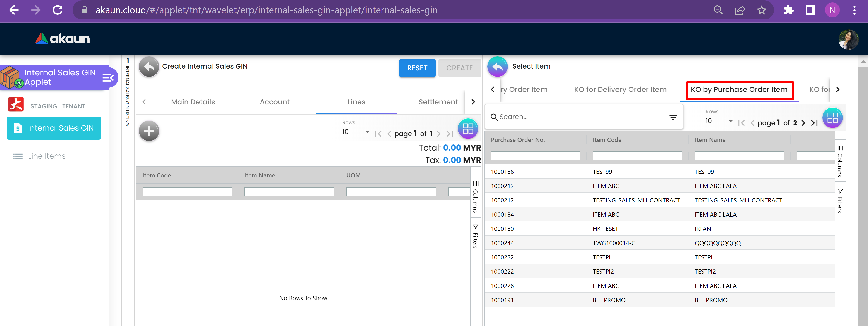Image resolution: width=868 pixels, height=326 pixels.
Task: Click the RESET button
Action: (417, 68)
